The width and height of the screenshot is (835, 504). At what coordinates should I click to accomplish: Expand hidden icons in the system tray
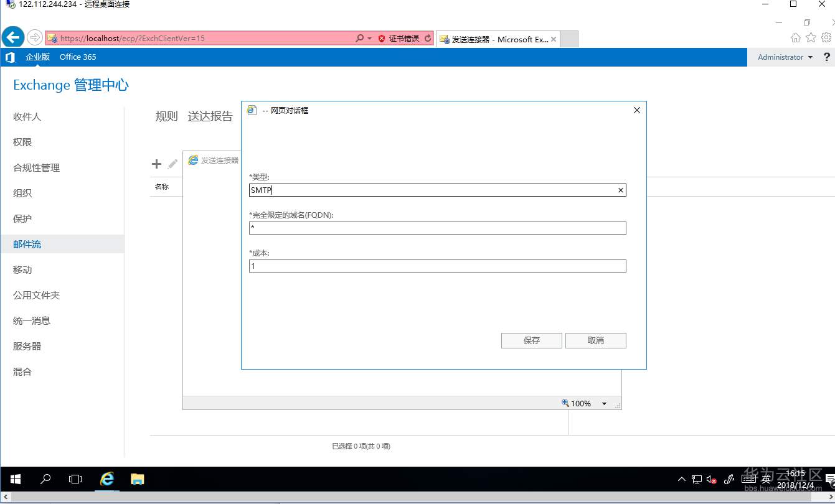point(681,479)
